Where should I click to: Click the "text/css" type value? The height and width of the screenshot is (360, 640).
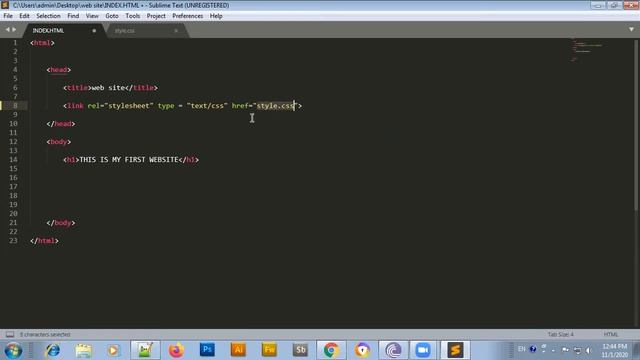click(x=207, y=106)
